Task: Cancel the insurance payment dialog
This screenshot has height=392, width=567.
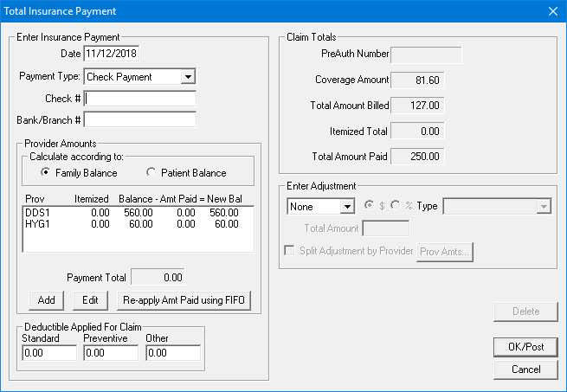Action: pyautogui.click(x=525, y=370)
